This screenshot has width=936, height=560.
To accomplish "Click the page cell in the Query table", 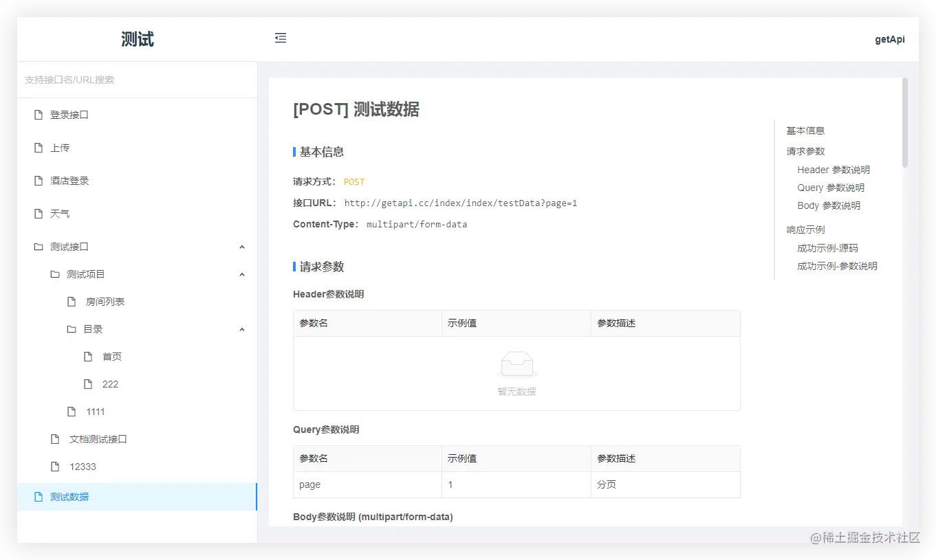I will coord(367,484).
